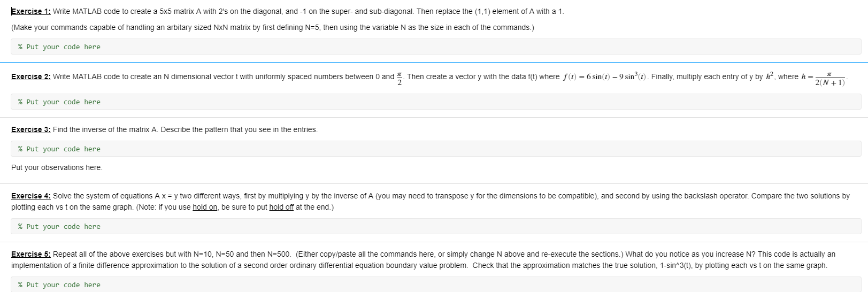
Task: Click the "Exercise 2:" heading
Action: coord(30,77)
